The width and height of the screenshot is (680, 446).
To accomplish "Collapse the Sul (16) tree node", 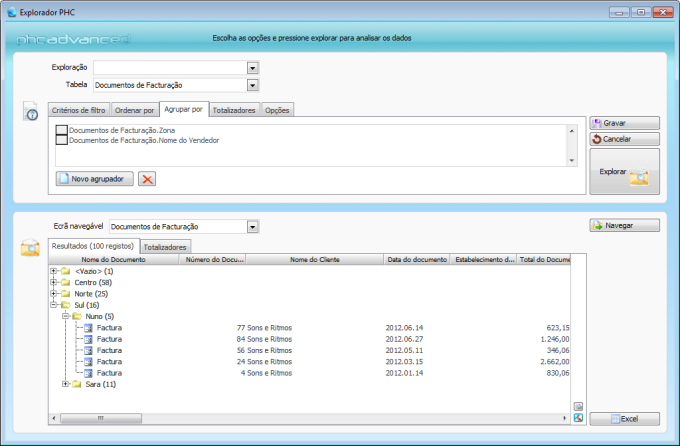I will tap(53, 305).
